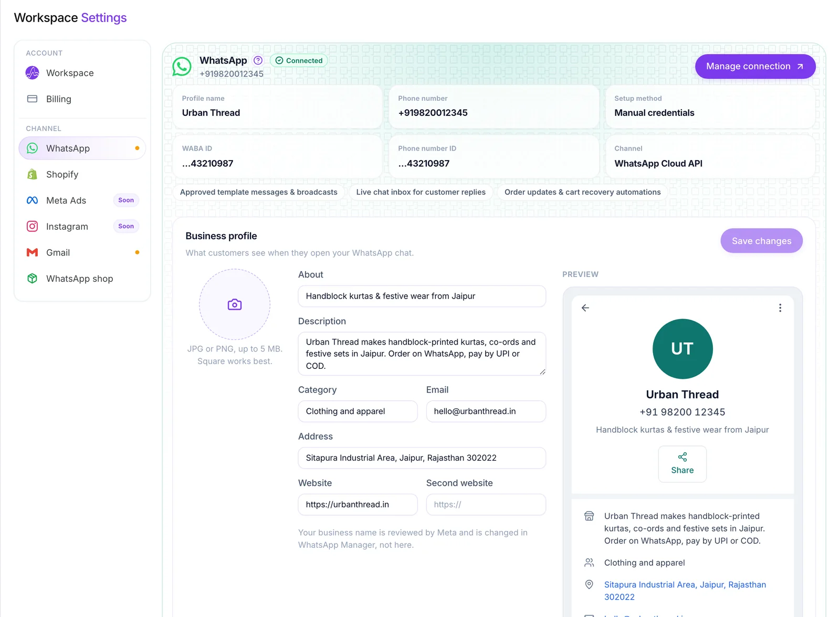Click the help icon beside WhatsApp title
840x617 pixels.
(258, 60)
